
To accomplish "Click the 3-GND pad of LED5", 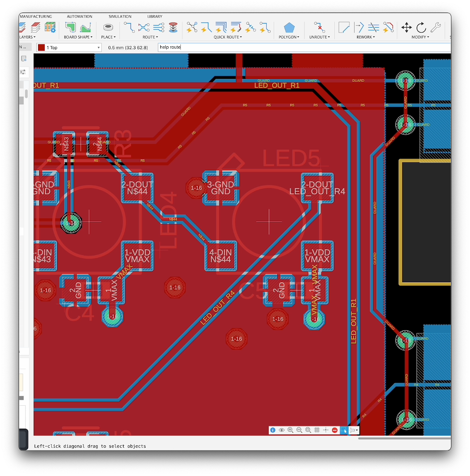I will [x=221, y=188].
